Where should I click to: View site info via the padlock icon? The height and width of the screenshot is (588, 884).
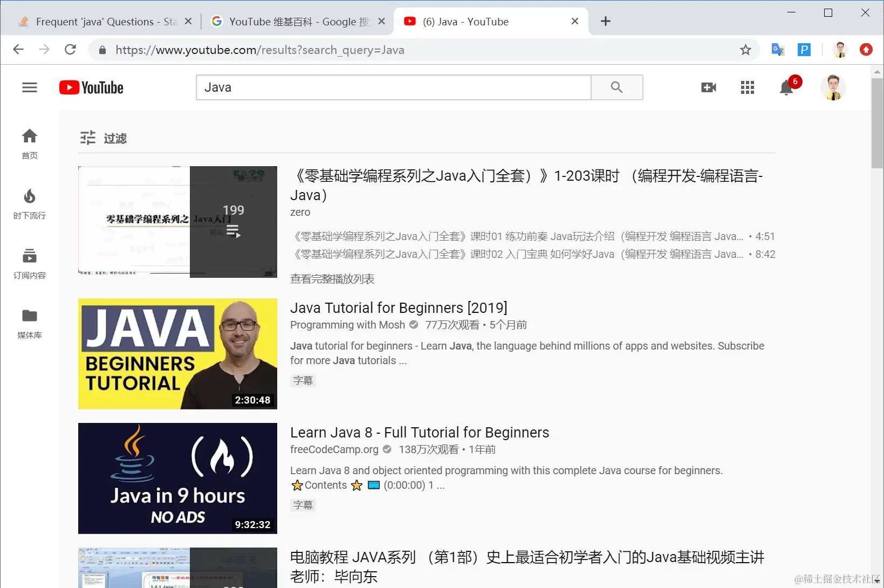(102, 50)
